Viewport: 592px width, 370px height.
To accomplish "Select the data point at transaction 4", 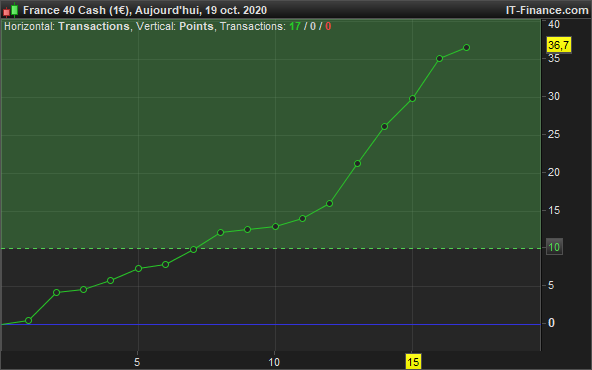I will click(111, 281).
